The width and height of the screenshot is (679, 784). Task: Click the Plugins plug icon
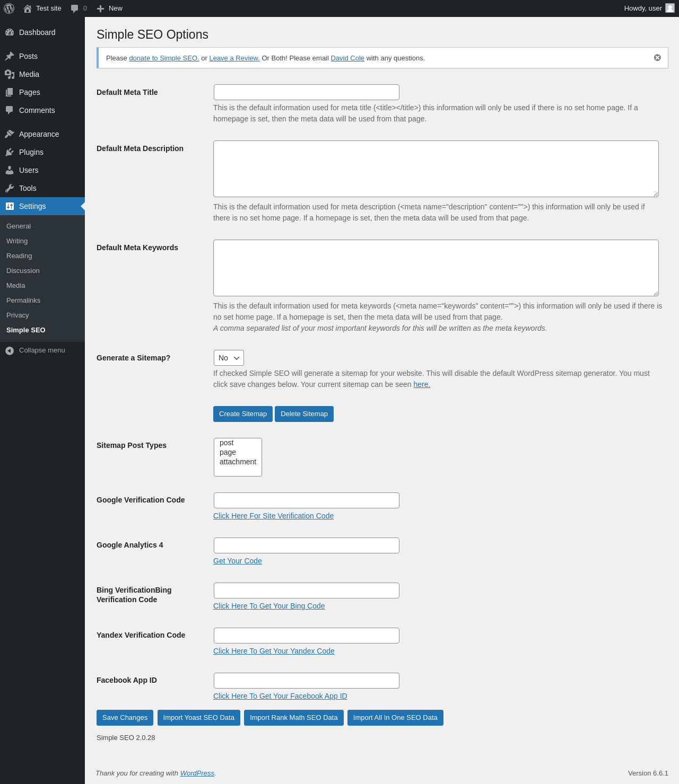click(10, 152)
